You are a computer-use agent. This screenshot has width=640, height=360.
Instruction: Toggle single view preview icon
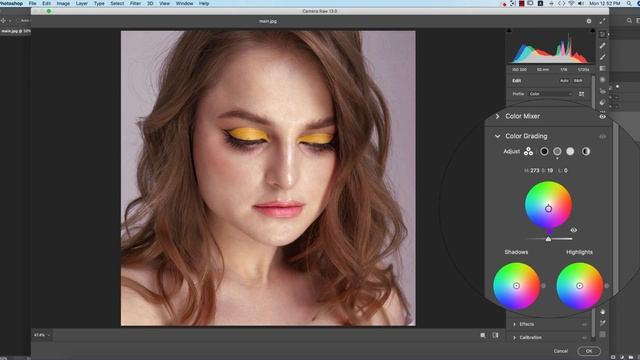point(483,335)
